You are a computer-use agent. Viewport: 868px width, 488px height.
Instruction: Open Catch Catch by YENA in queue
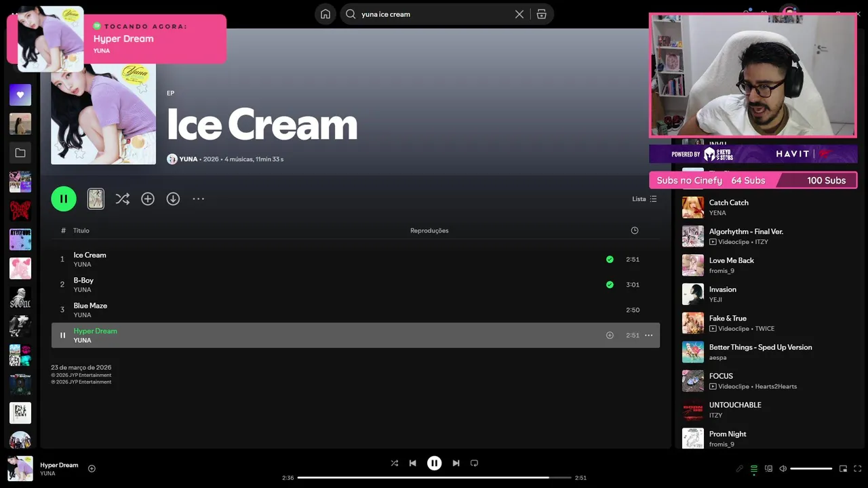[x=770, y=207]
